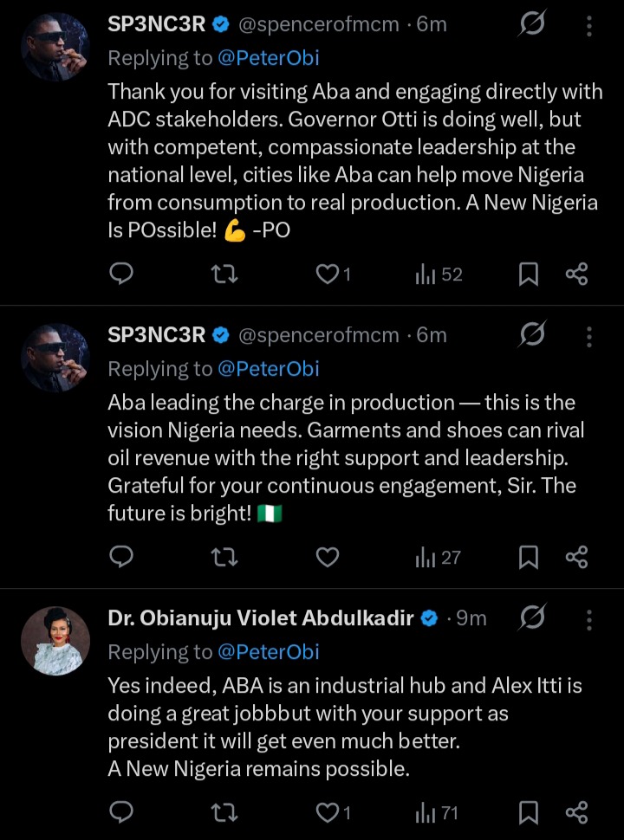
Task: Bookmark Dr. Obianuju's tweet about ABA
Action: 528,812
